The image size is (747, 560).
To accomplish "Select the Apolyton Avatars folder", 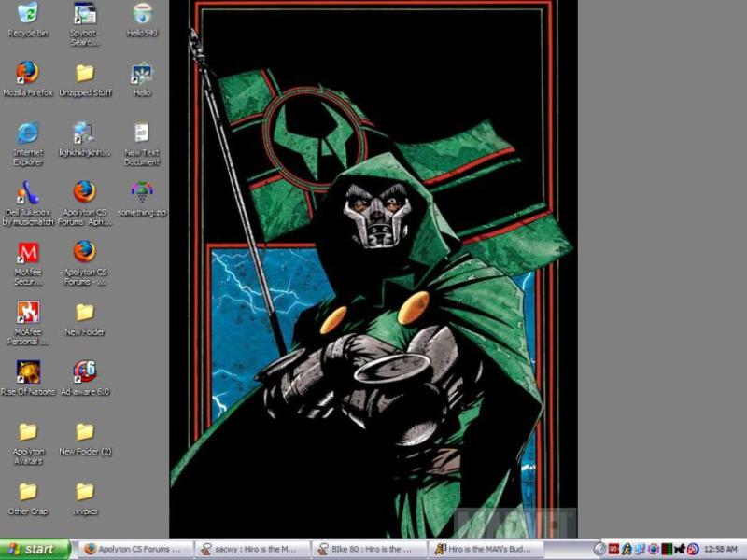I will (28, 432).
